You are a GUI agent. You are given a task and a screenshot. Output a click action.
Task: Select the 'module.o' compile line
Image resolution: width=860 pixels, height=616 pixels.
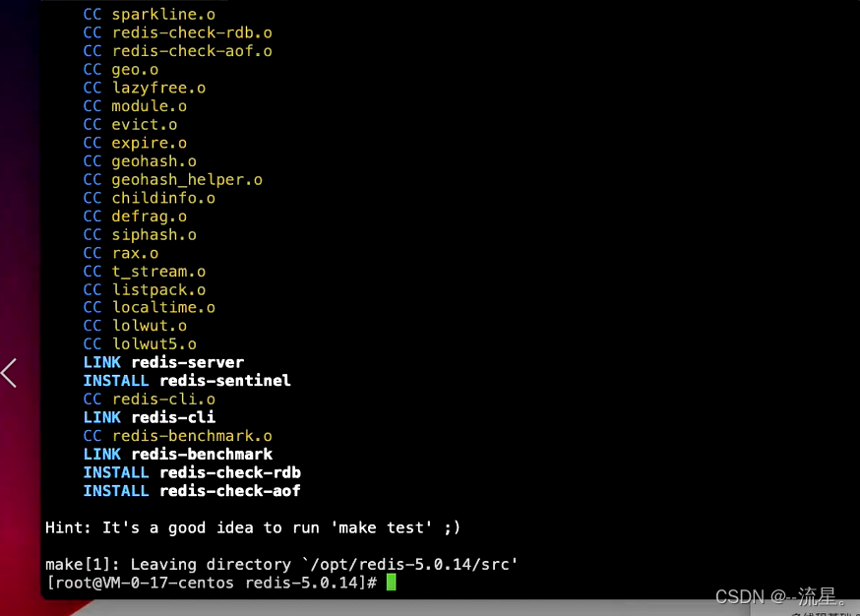[x=135, y=106]
